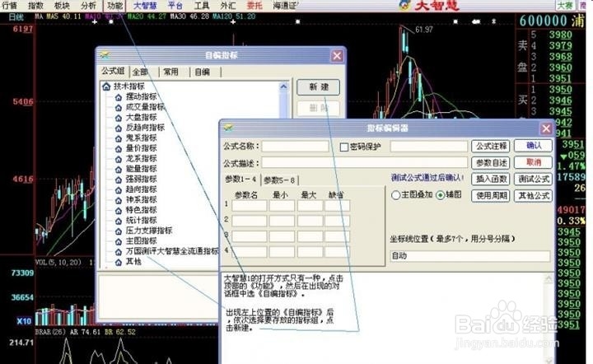Click the 公式注释 button
593x364 pixels.
tap(491, 146)
